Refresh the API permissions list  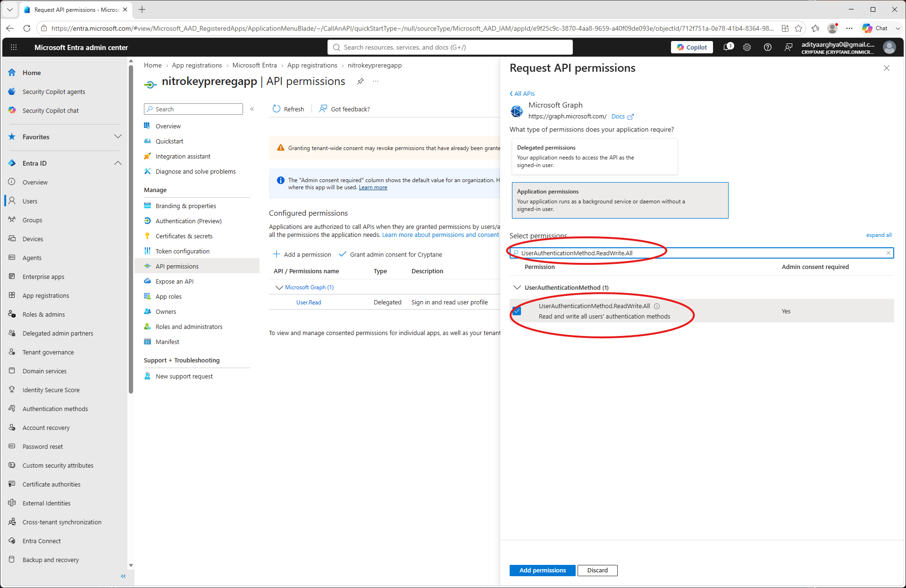tap(288, 109)
